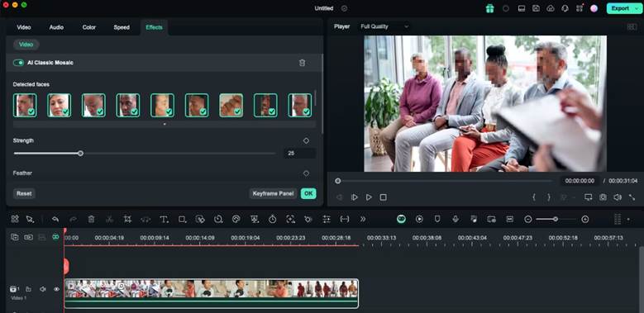Click the trash delete icon in the timeline toolbar
This screenshot has height=313, width=644.
coord(91,219)
